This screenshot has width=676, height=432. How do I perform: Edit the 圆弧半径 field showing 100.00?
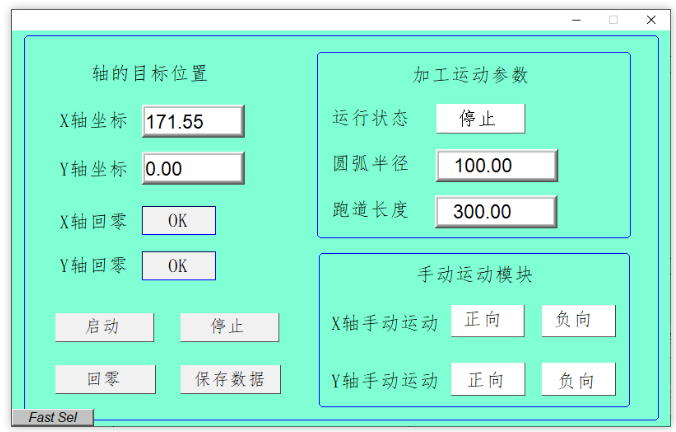[x=497, y=165]
